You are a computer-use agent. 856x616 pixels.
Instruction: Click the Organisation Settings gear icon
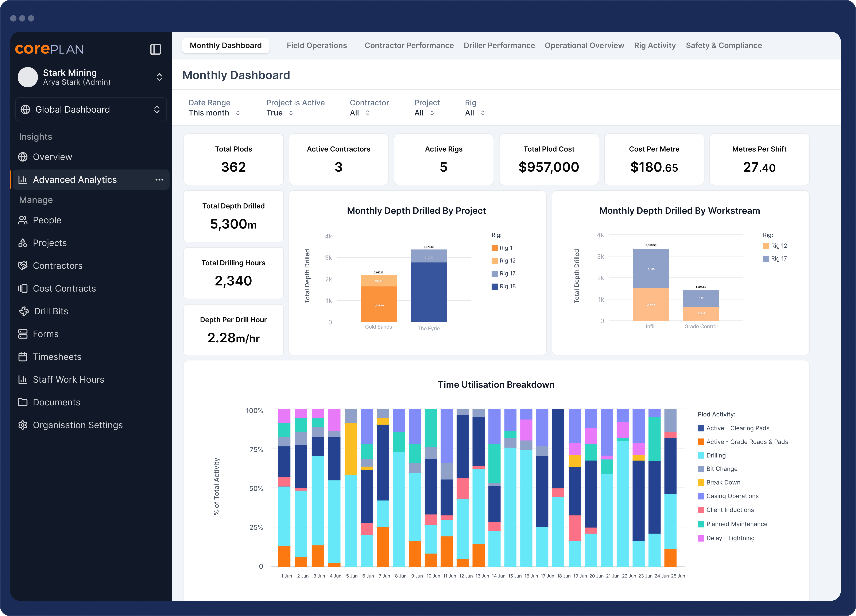coord(23,425)
